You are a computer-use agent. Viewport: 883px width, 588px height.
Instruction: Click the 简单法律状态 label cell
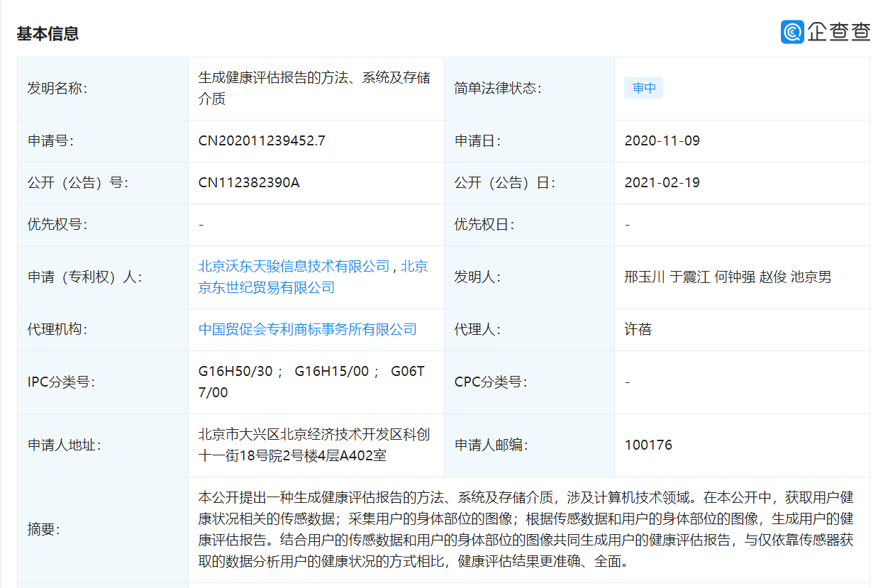(529, 89)
